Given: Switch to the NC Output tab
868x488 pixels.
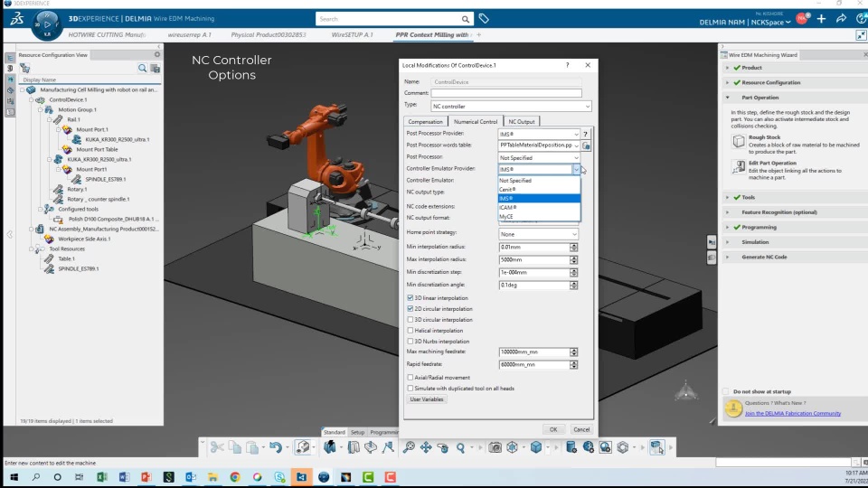Looking at the screenshot, I should tap(521, 121).
